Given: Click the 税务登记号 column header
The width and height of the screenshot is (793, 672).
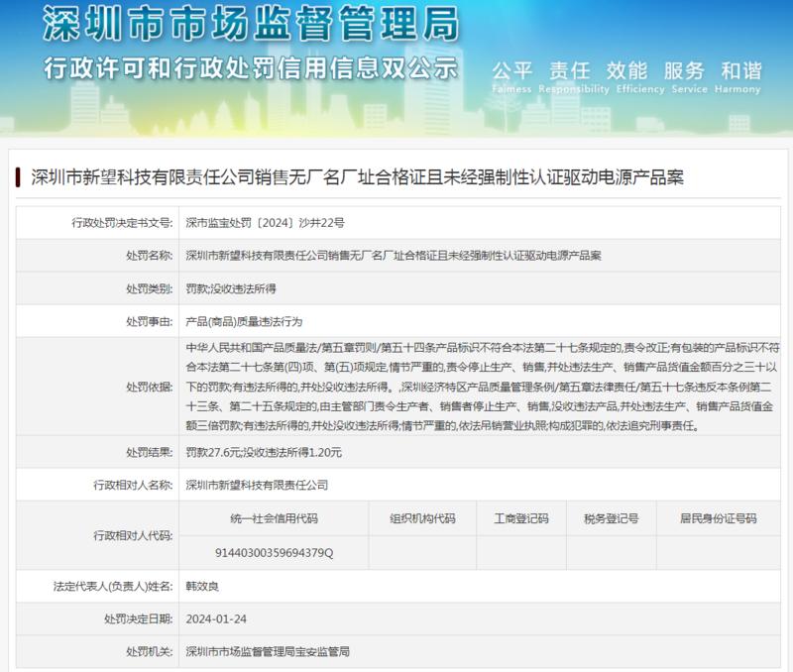Looking at the screenshot, I should click(x=611, y=518).
